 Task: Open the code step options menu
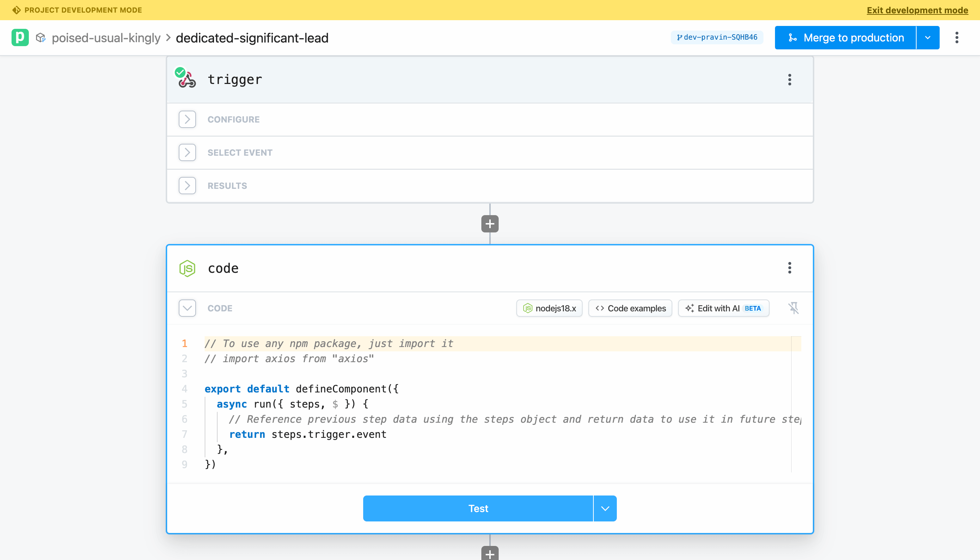pos(789,268)
